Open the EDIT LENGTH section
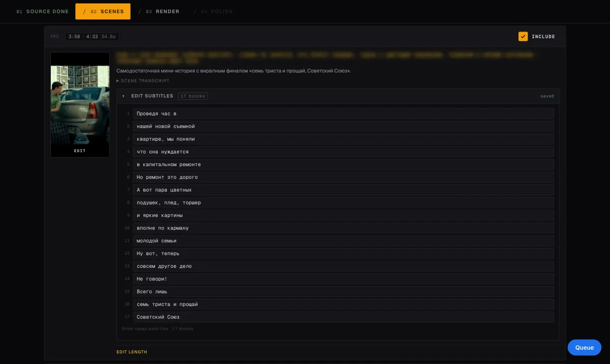 [x=132, y=352]
